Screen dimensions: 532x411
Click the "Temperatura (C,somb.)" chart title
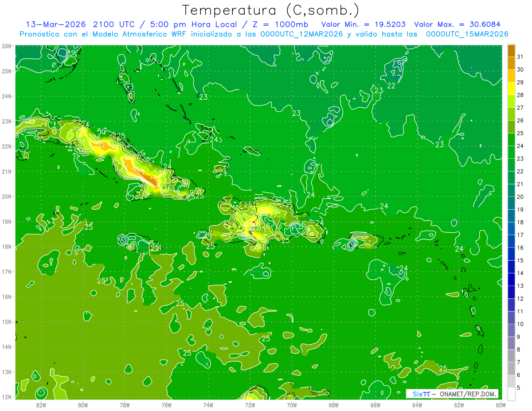(270, 10)
